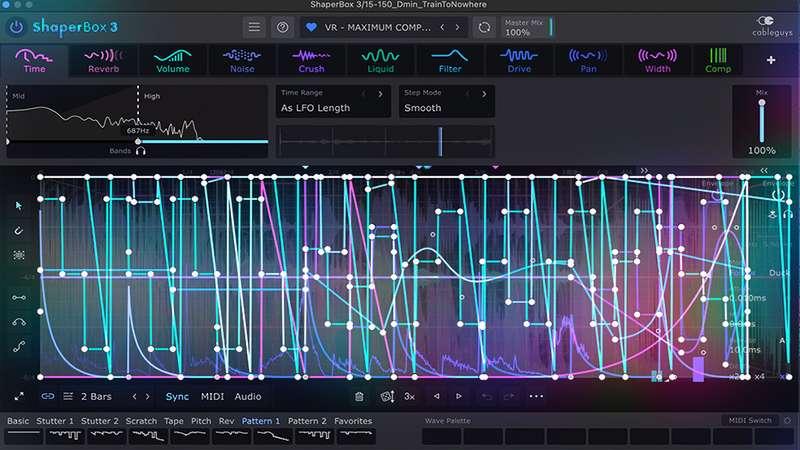Select the Width shaper tab
The image size is (800, 450).
[x=658, y=61]
